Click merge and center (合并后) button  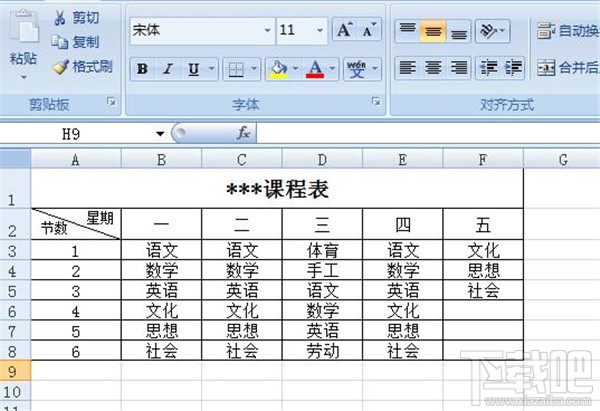click(568, 68)
